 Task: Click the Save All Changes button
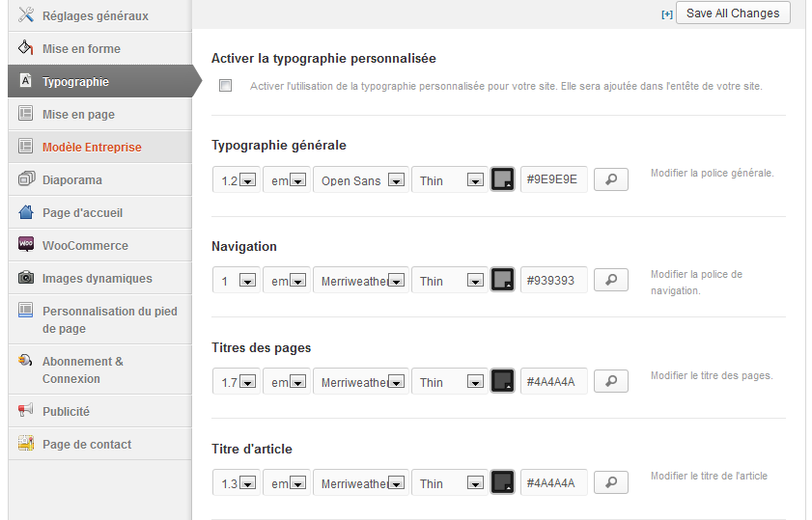[733, 14]
